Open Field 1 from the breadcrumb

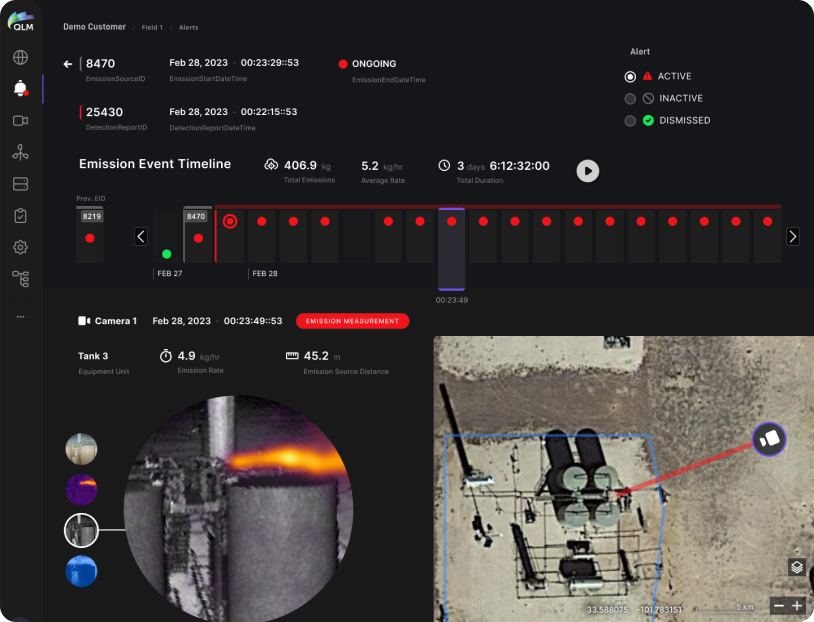coord(152,27)
